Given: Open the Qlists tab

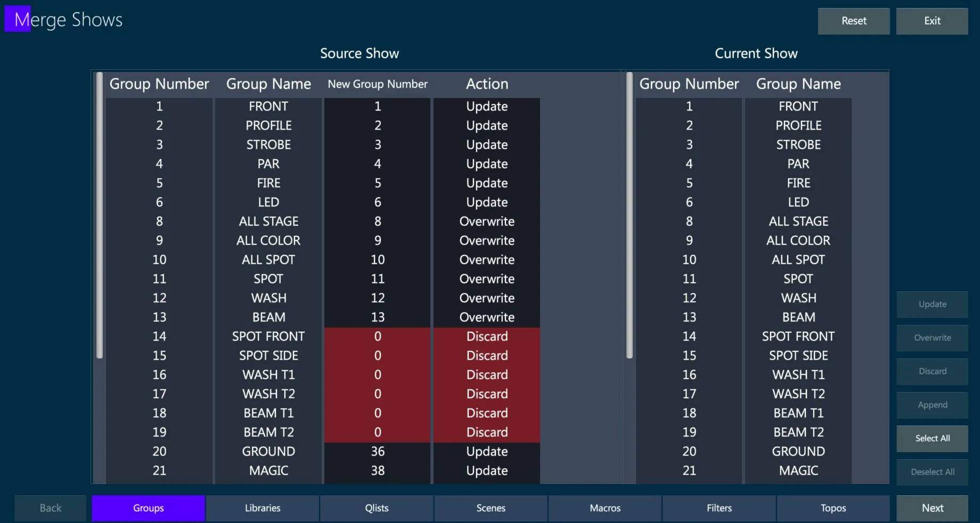Looking at the screenshot, I should click(x=377, y=508).
